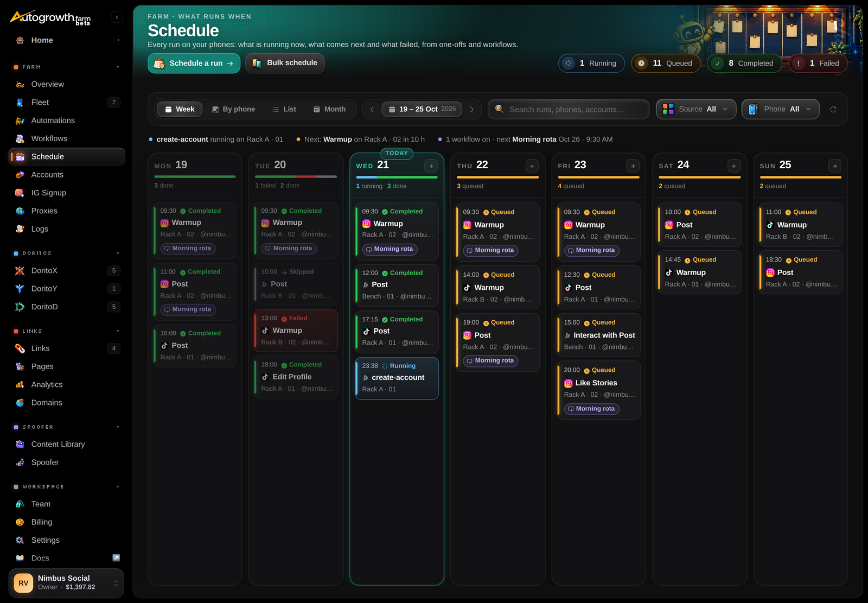Open the DoritoX icon in sidebar
868x603 pixels.
click(x=20, y=271)
